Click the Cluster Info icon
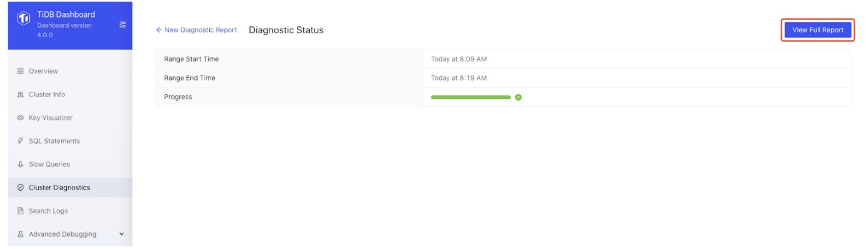Image resolution: width=868 pixels, height=249 pixels. (x=20, y=95)
